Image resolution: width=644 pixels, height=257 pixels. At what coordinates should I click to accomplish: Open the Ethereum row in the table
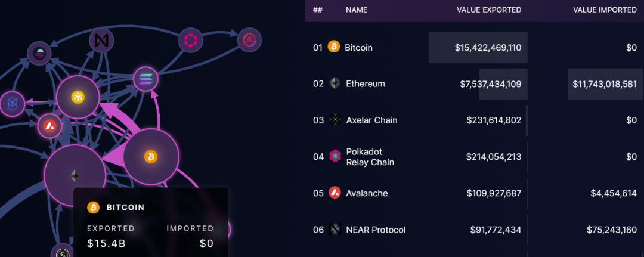(475, 83)
